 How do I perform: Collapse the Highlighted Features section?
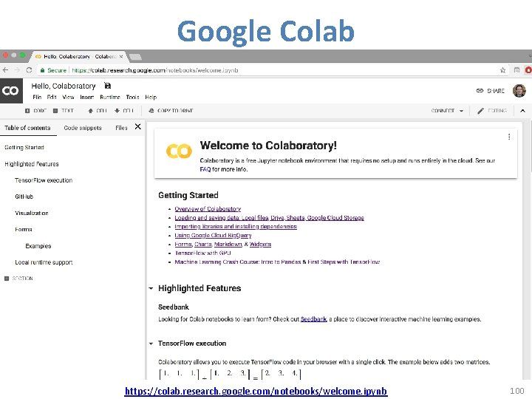[x=151, y=288]
